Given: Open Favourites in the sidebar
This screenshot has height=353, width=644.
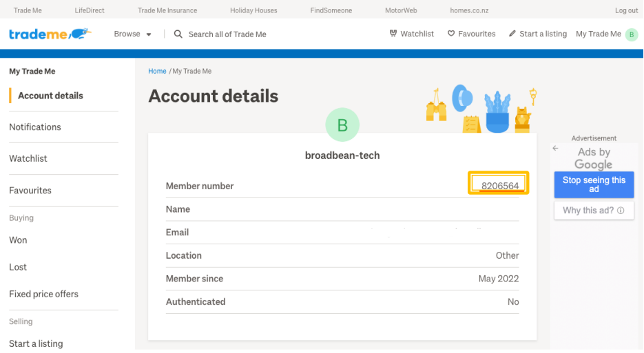Looking at the screenshot, I should point(30,191).
